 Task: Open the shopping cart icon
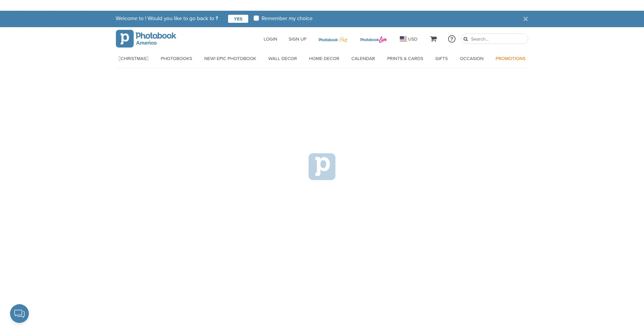(433, 39)
